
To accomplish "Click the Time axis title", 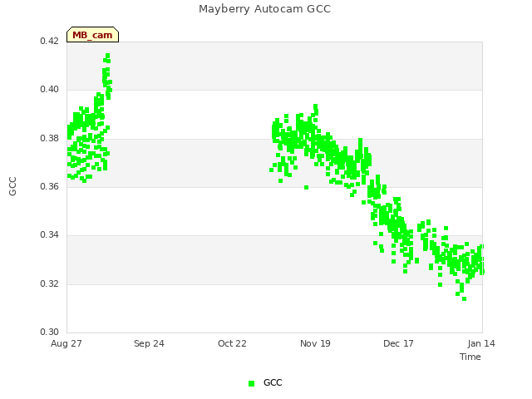I will (470, 357).
